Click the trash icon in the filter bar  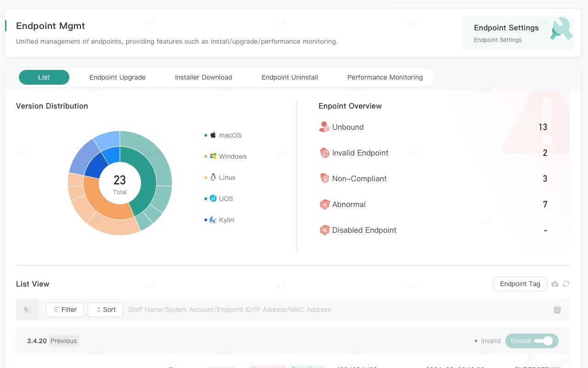[557, 310]
